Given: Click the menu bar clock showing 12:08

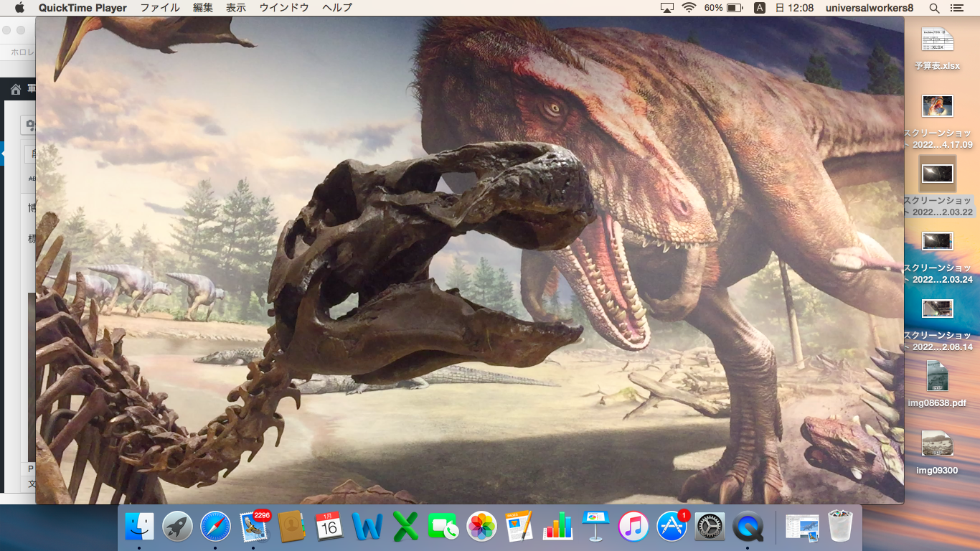Looking at the screenshot, I should (794, 8).
